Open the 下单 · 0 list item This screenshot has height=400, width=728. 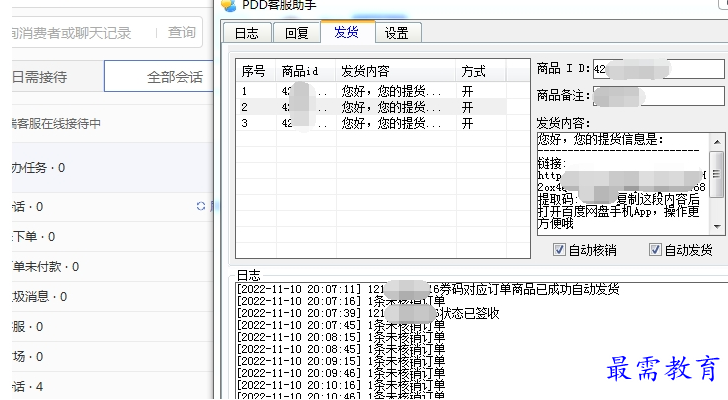point(112,237)
